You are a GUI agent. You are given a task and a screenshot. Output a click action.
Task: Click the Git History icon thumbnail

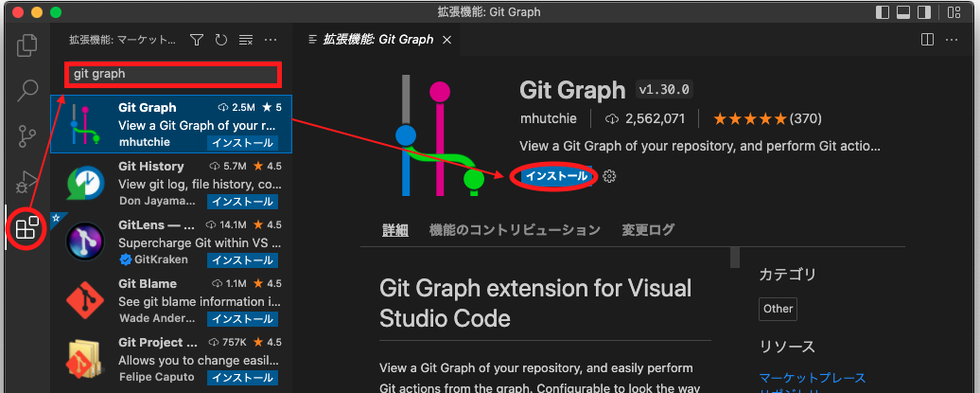coord(85,184)
